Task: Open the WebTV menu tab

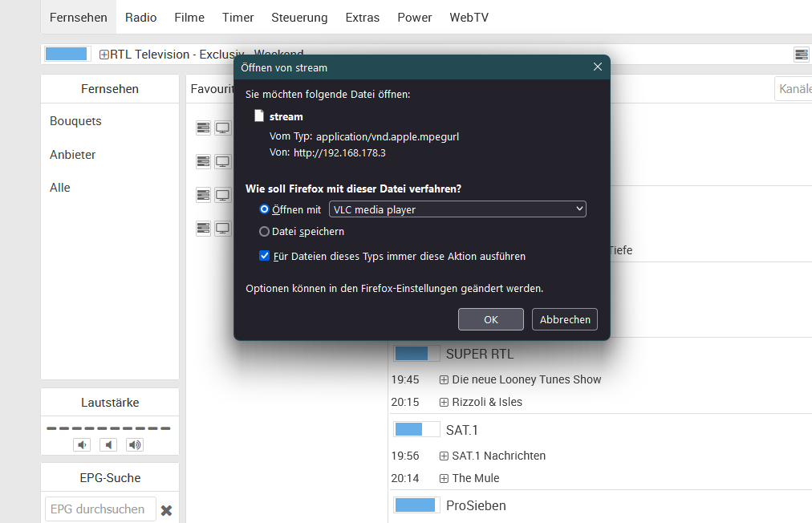Action: (x=469, y=18)
